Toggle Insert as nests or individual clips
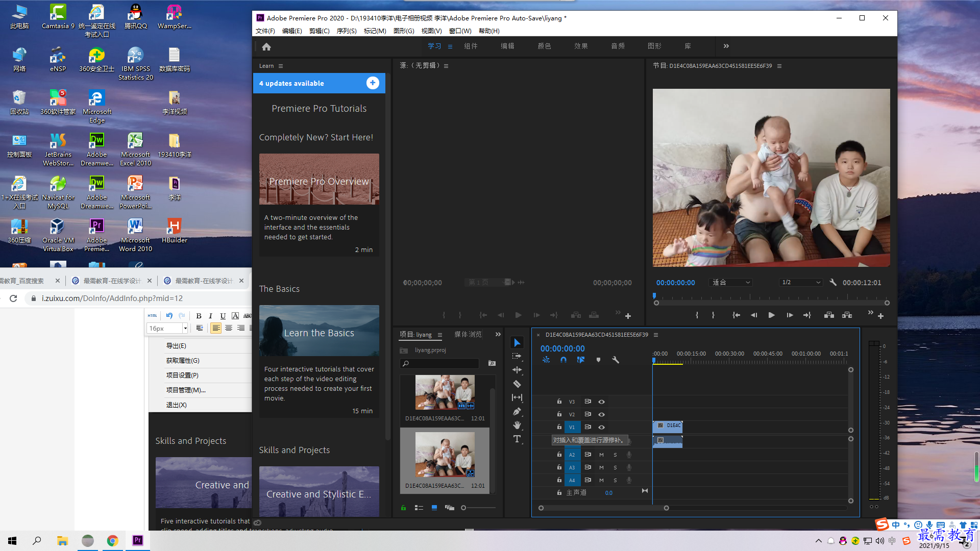The image size is (980, 551). click(546, 360)
